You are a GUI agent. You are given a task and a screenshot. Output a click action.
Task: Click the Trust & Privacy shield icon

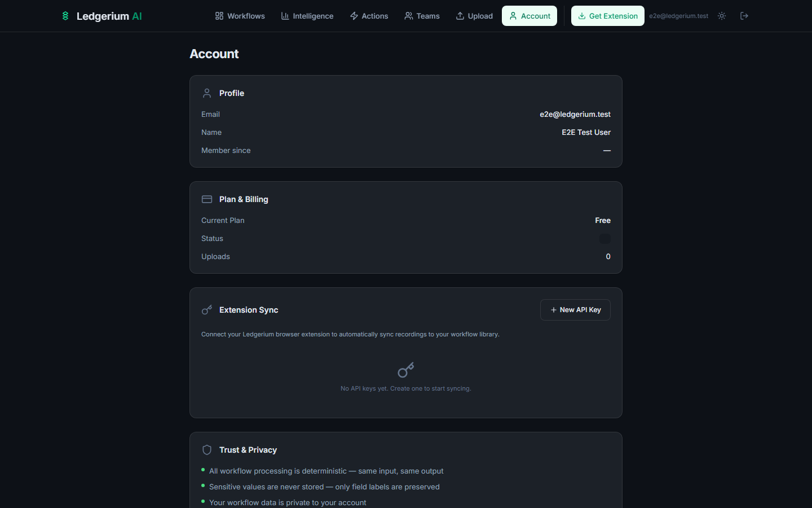207,450
